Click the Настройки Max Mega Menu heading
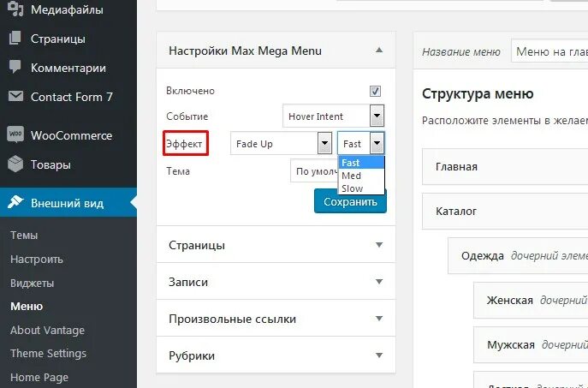588x388 pixels. (x=246, y=51)
